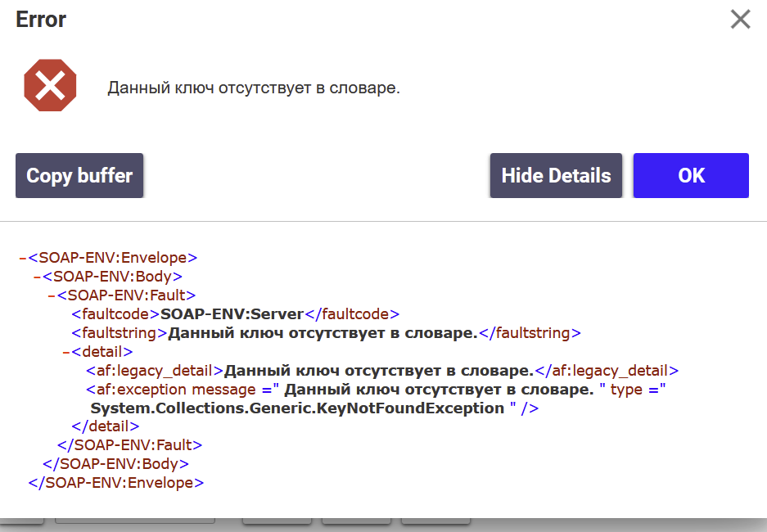Click the closing SOAP-ENV:Envelope tag

click(x=115, y=483)
